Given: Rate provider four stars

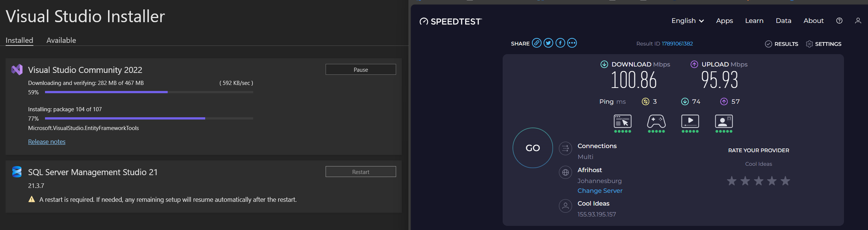Looking at the screenshot, I should (772, 181).
